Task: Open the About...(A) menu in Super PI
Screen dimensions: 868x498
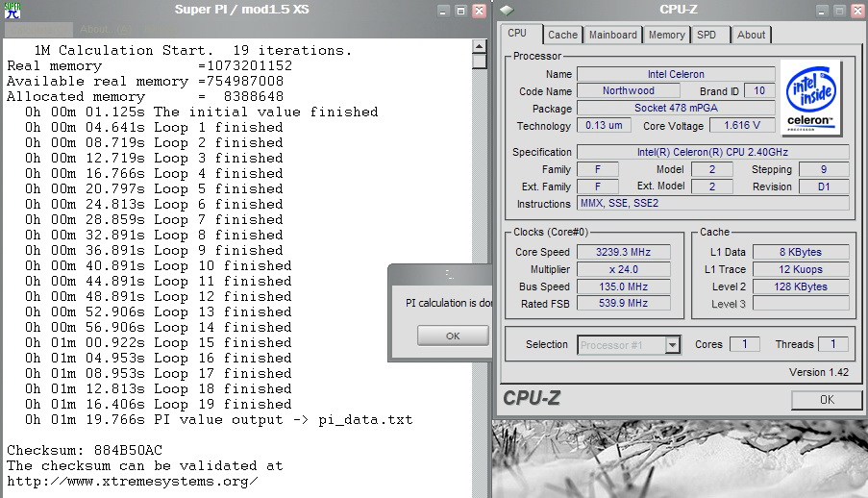Action: point(106,29)
